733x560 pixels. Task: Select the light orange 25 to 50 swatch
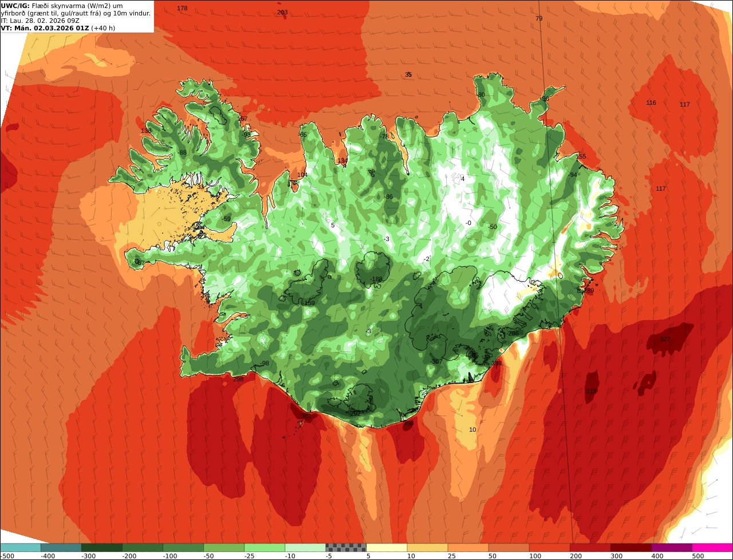(x=468, y=547)
